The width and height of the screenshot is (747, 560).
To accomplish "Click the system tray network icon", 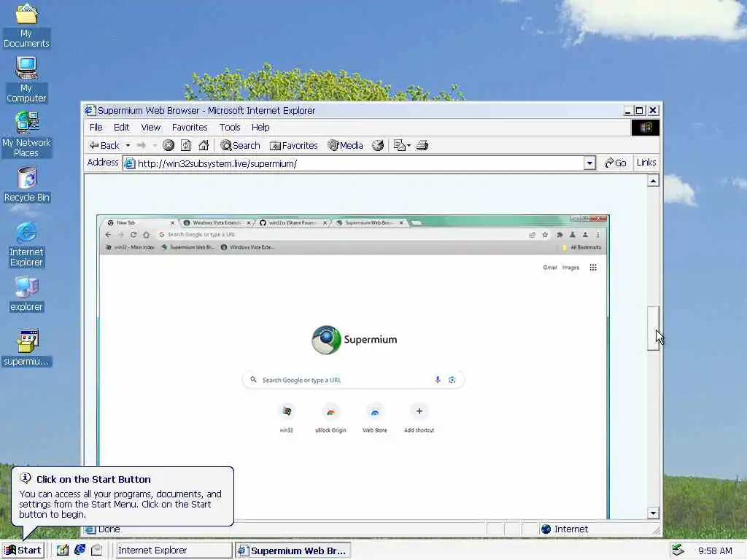I will [678, 550].
